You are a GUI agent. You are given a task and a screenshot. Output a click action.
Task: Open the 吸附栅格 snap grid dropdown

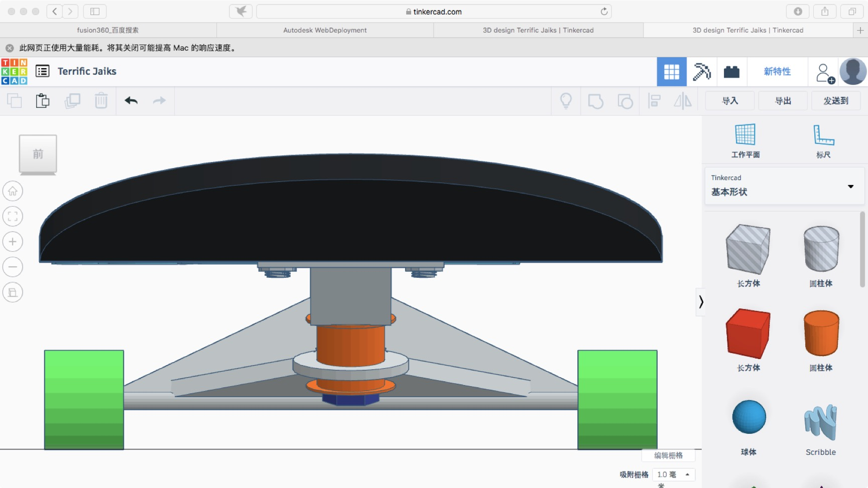point(673,474)
